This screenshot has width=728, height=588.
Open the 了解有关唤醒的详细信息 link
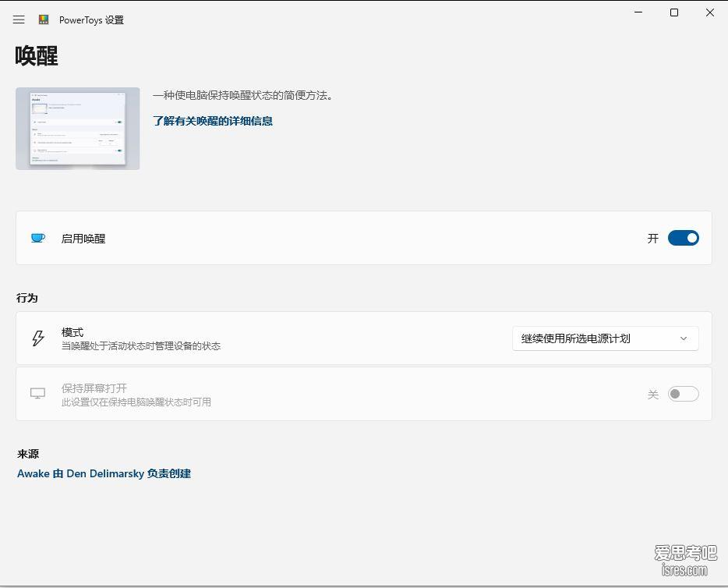[x=213, y=121]
